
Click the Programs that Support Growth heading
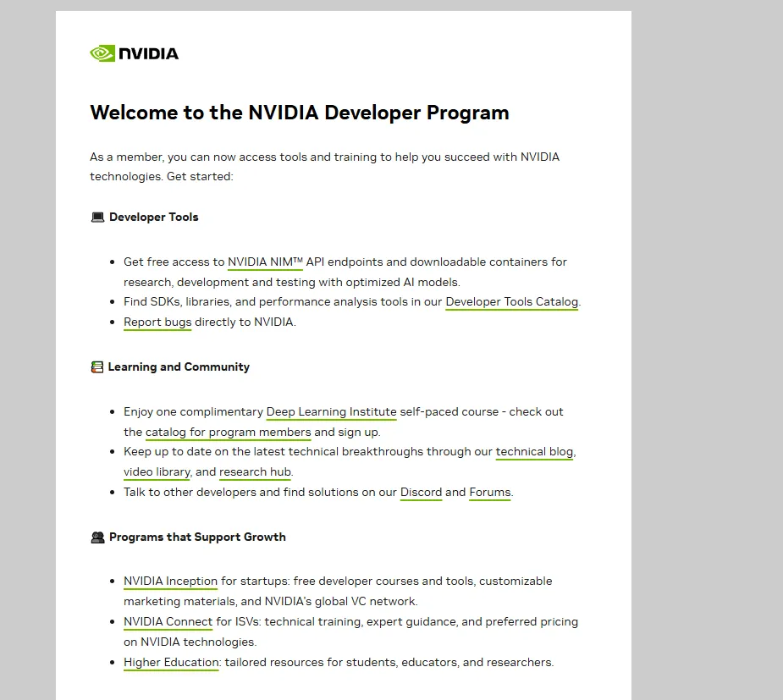[198, 537]
